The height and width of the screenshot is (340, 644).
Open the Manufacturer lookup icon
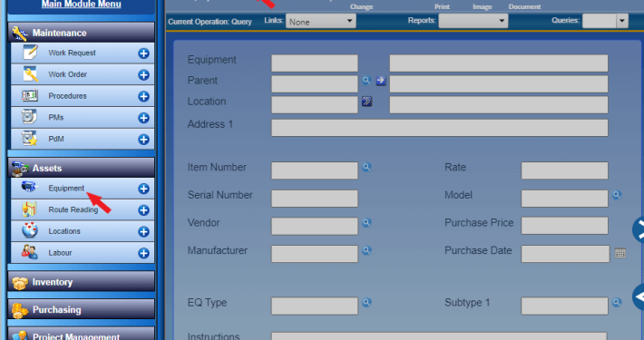click(x=366, y=250)
